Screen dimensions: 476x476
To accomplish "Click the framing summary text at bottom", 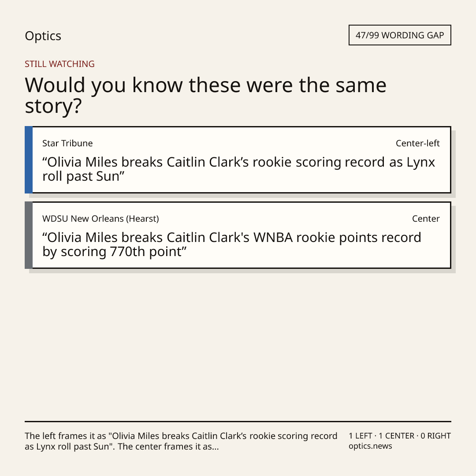I will tap(181, 441).
